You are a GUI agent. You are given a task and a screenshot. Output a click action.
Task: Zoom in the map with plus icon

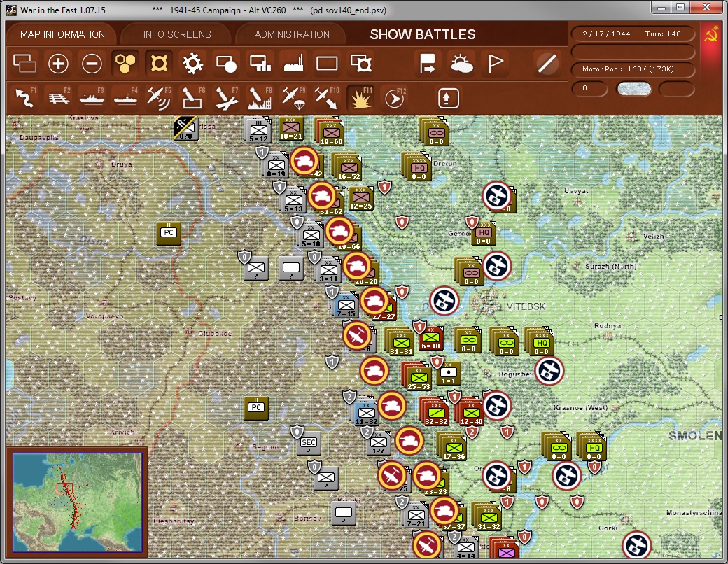[x=59, y=63]
